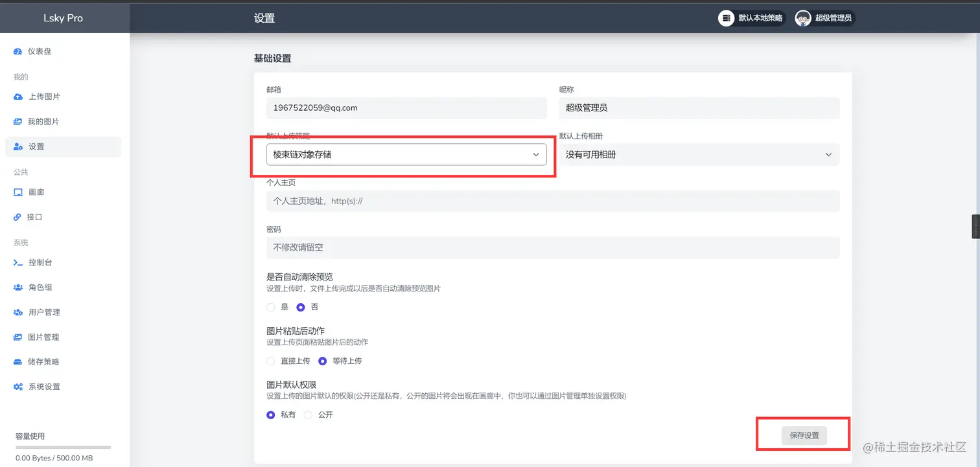Viewport: 980px width, 467px height.
Task: Click the dark handle on the right edge
Action: coord(976,227)
